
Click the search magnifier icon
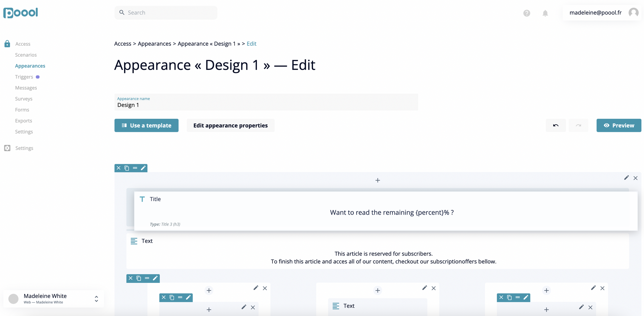tap(122, 12)
